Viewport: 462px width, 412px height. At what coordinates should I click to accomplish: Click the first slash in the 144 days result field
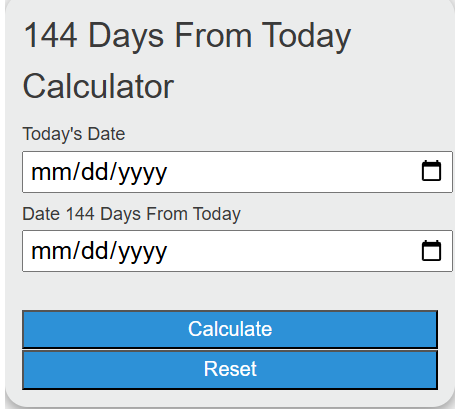[76, 252]
